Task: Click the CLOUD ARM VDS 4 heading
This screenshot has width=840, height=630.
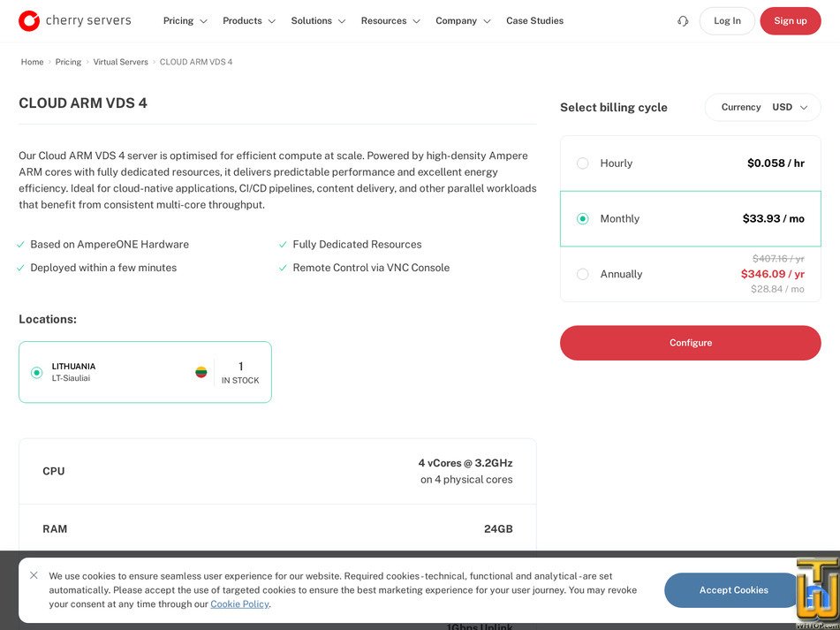Action: tap(83, 102)
